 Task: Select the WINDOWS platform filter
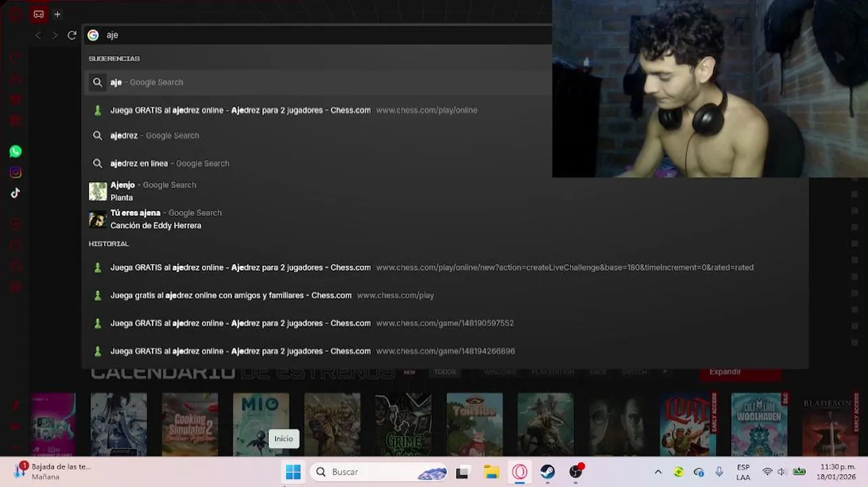pyautogui.click(x=500, y=372)
